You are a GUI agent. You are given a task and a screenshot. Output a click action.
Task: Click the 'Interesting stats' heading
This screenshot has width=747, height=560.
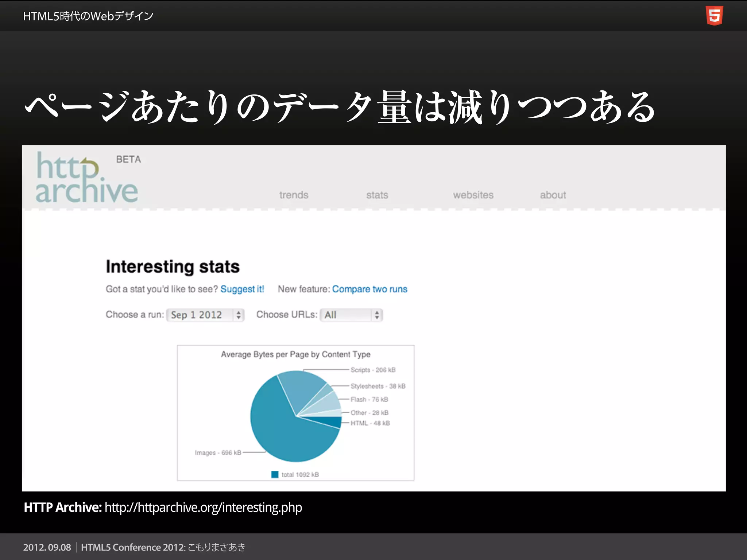coord(173,267)
